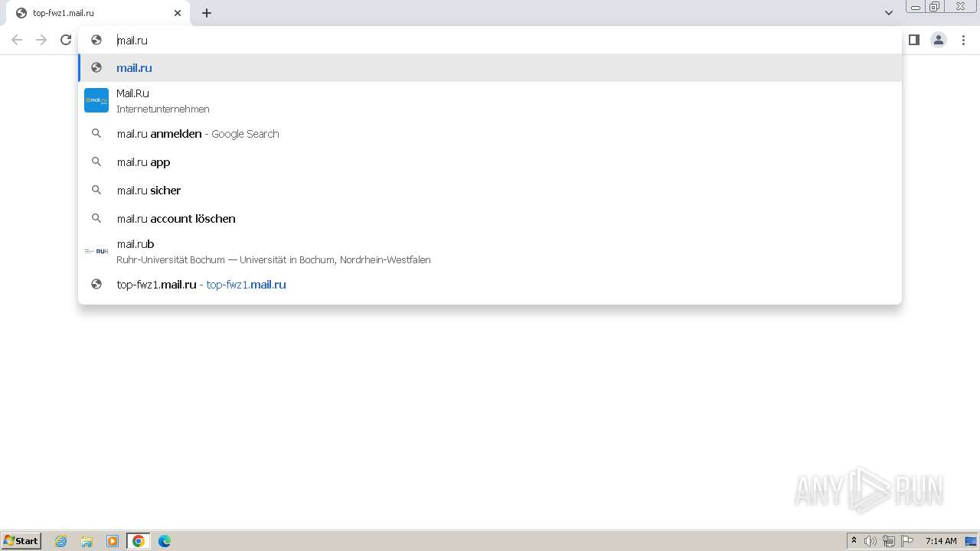The height and width of the screenshot is (551, 980).
Task: Click the network tray icon
Action: (x=889, y=541)
